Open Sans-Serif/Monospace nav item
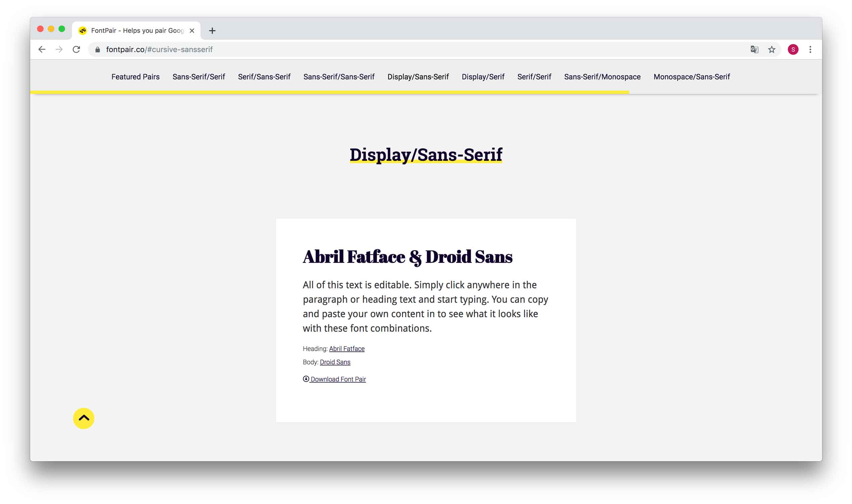Screen dimensions: 852x504 [x=602, y=77]
